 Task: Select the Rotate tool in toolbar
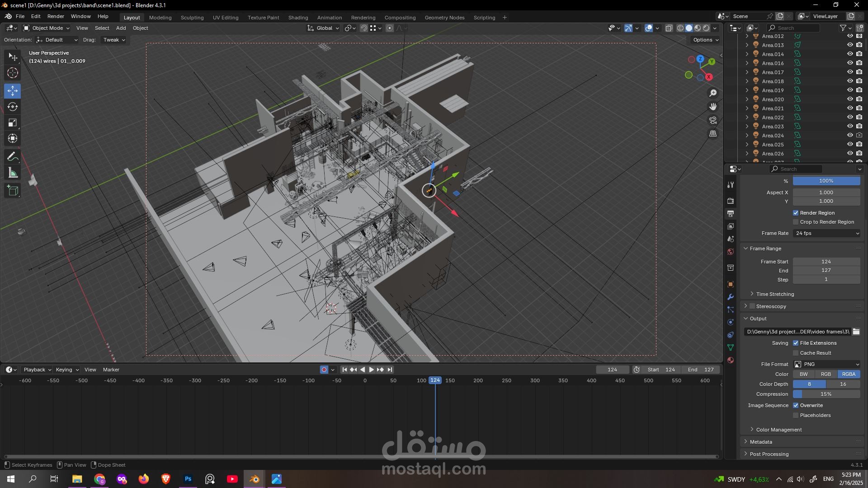click(13, 107)
